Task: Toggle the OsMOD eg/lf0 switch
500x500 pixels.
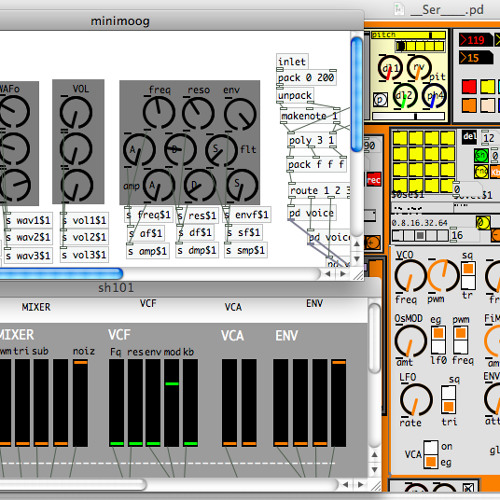Action: pos(438,340)
